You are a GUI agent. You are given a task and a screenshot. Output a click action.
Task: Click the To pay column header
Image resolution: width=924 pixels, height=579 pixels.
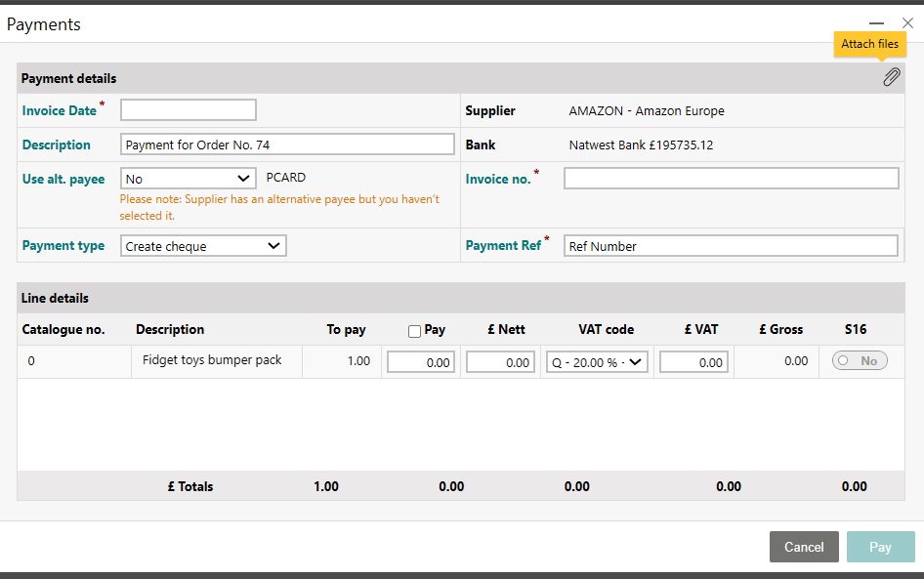(346, 329)
